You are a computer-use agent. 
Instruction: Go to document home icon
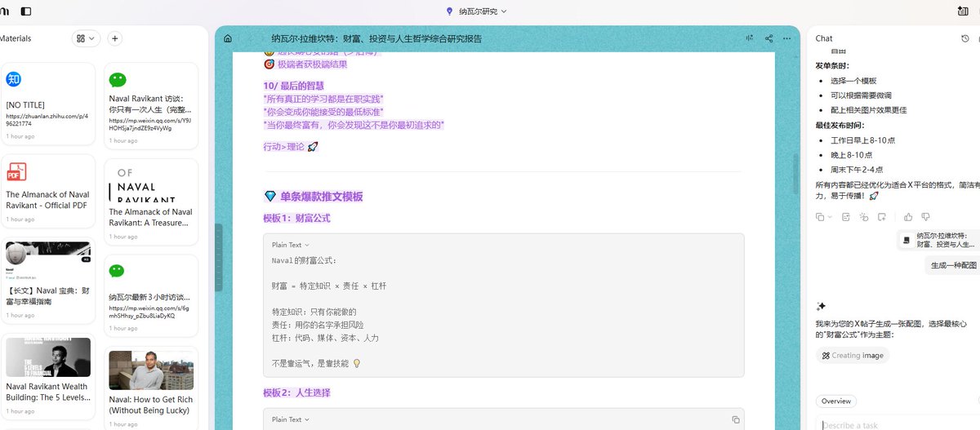tap(227, 38)
